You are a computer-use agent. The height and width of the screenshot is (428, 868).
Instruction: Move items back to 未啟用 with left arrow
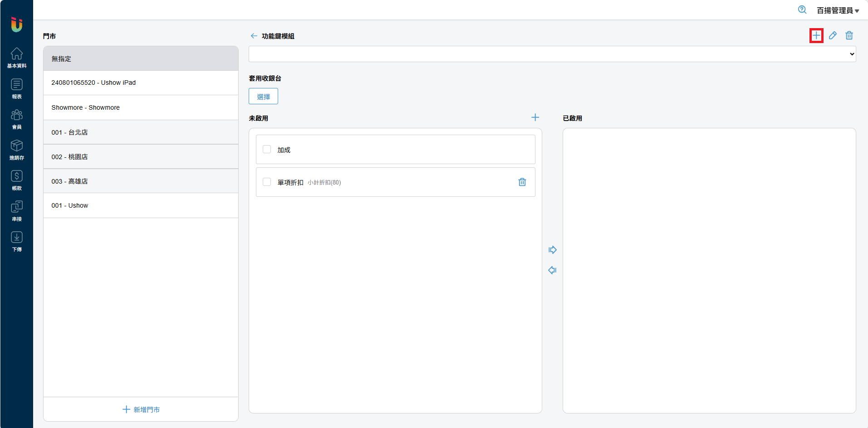(552, 270)
